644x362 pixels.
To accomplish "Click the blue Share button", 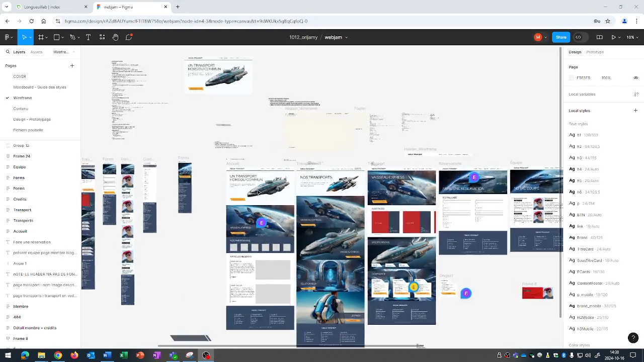I will pyautogui.click(x=560, y=37).
